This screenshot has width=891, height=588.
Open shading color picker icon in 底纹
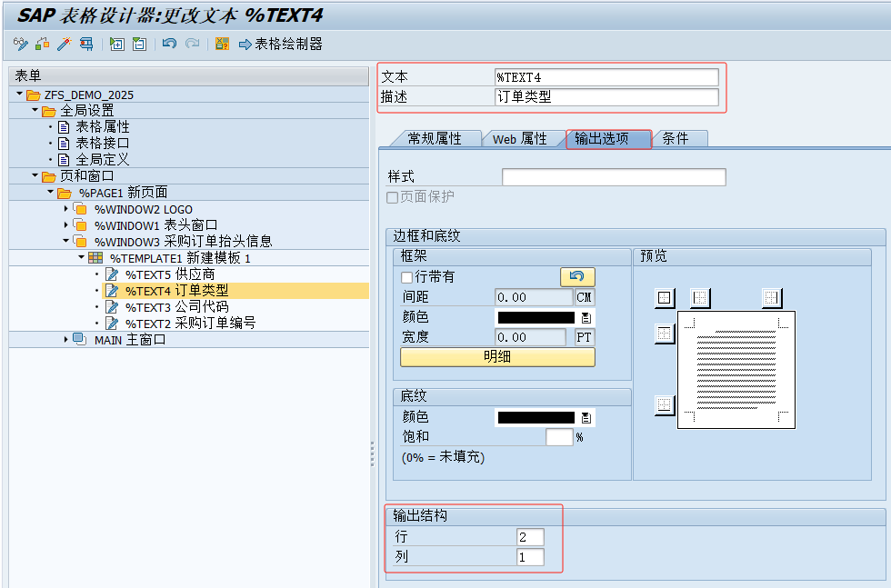586,417
